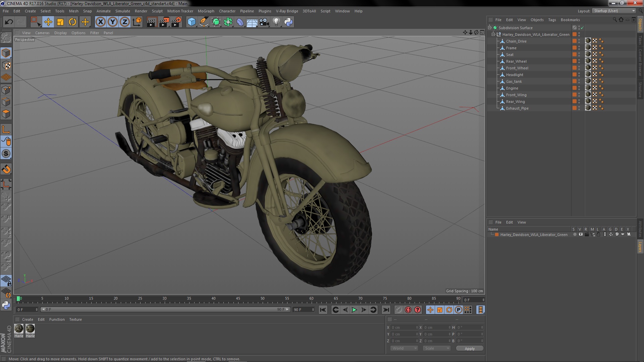The image size is (644, 362).
Task: Click frame 45 on the timeline ruler
Action: [x=238, y=299]
